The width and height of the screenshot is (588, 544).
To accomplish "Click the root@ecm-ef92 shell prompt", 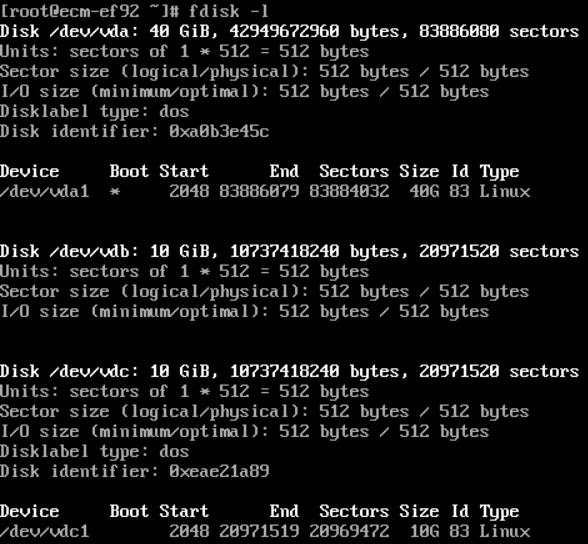I will 89,11.
